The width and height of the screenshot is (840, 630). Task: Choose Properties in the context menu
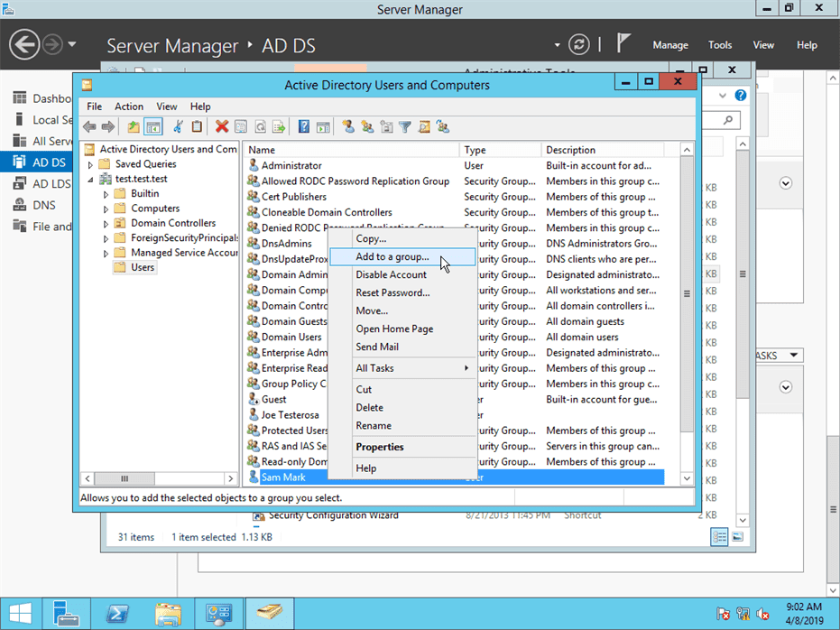402,447
